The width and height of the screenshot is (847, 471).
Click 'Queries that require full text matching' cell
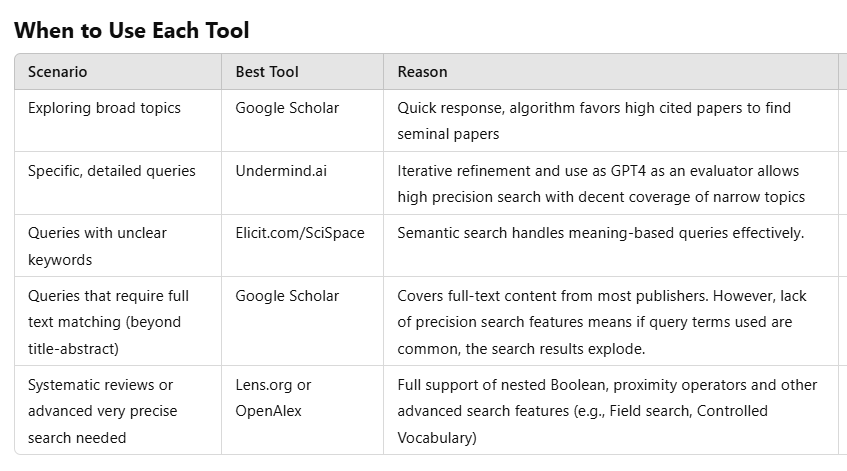tap(108, 322)
